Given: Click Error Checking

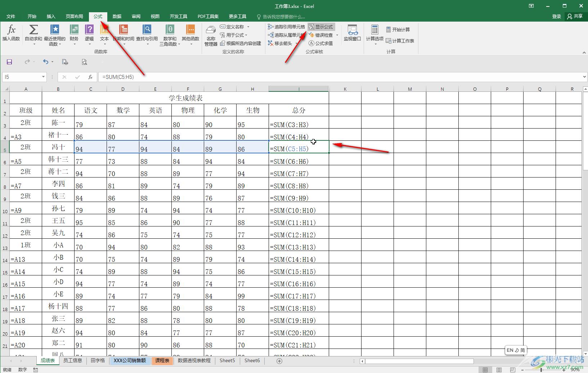Looking at the screenshot, I should pos(321,35).
